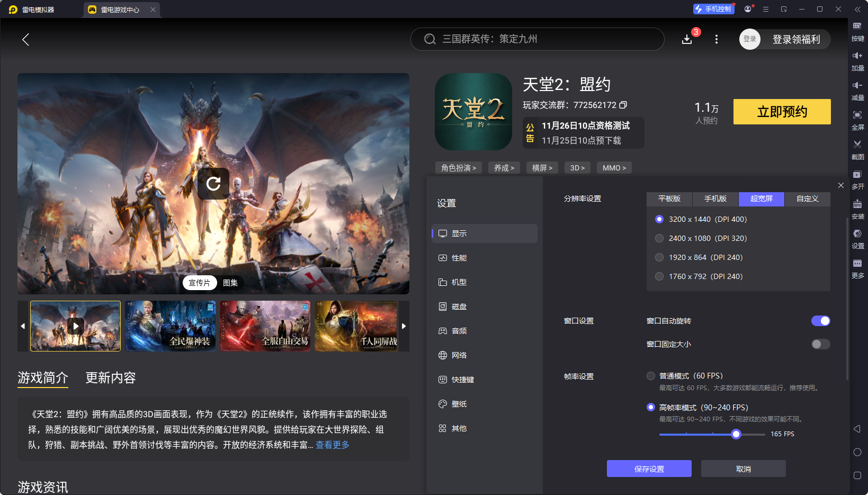
Task: Open the 音频 audio settings section
Action: [x=459, y=330]
